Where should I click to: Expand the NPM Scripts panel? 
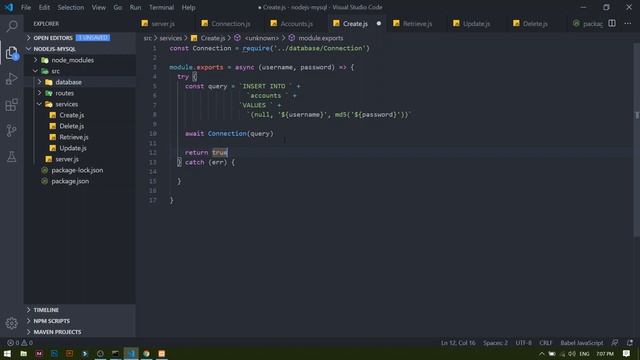[x=80, y=321]
